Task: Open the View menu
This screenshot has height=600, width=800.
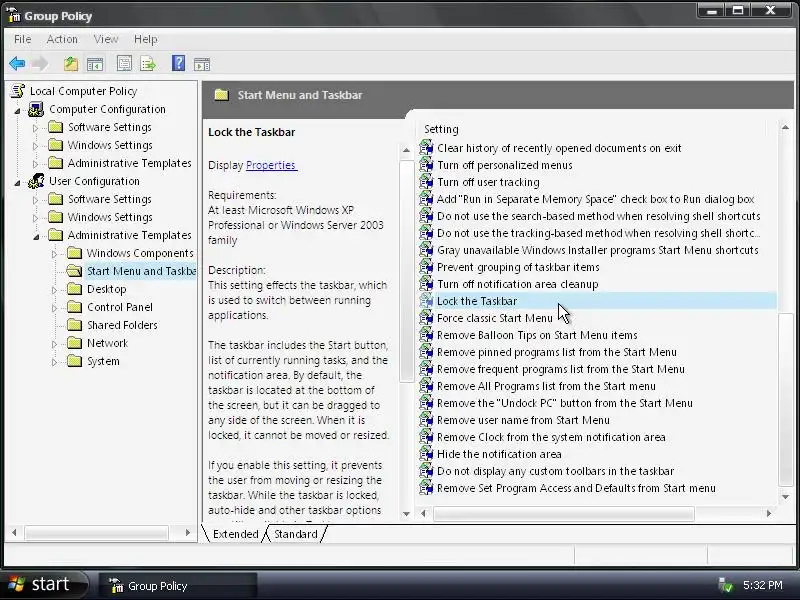Action: (x=106, y=39)
